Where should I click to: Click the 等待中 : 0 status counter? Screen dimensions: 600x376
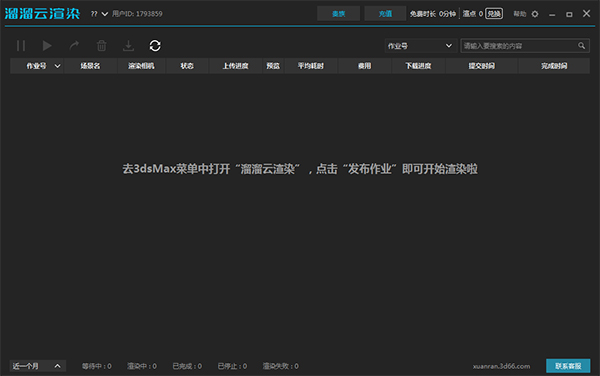(x=97, y=366)
